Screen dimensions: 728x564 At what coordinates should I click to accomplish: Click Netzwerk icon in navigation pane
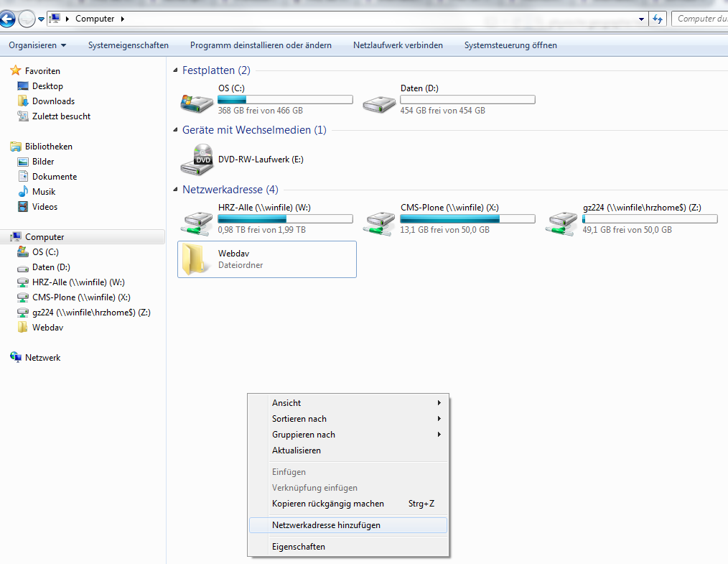(x=16, y=357)
